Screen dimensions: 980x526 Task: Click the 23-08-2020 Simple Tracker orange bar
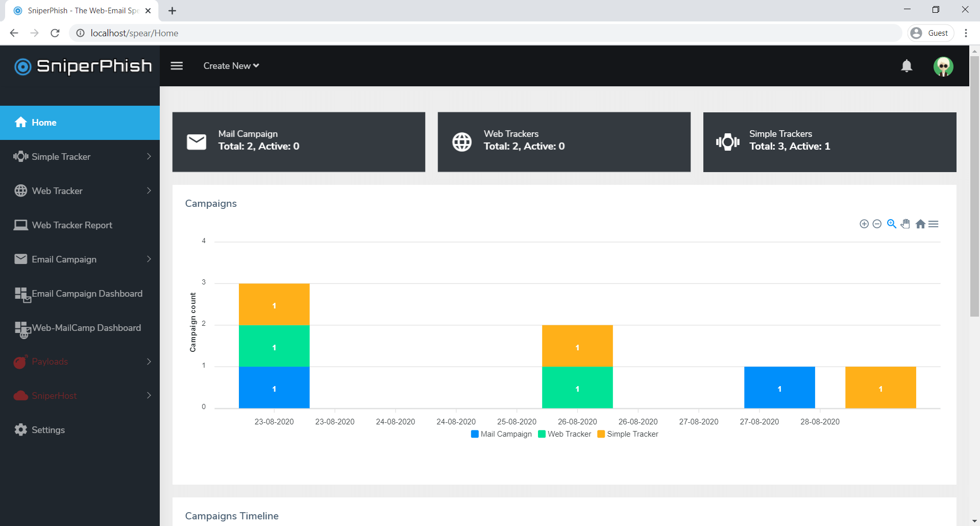tap(274, 304)
